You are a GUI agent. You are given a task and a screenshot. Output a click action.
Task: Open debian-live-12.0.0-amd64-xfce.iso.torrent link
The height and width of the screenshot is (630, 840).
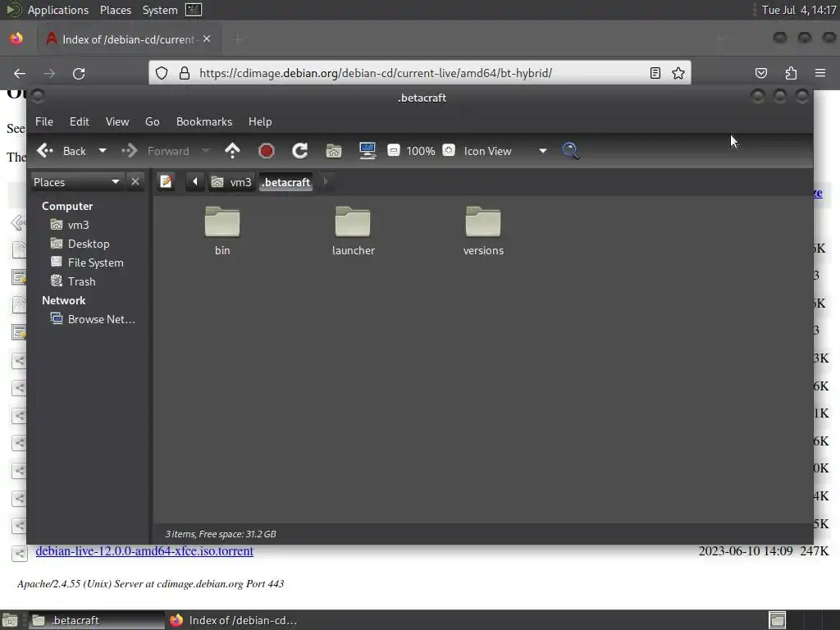(144, 551)
